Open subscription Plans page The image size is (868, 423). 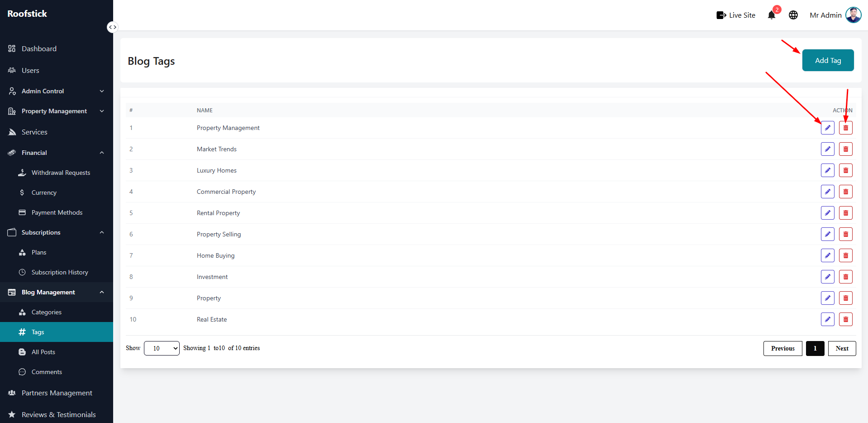click(x=57, y=252)
